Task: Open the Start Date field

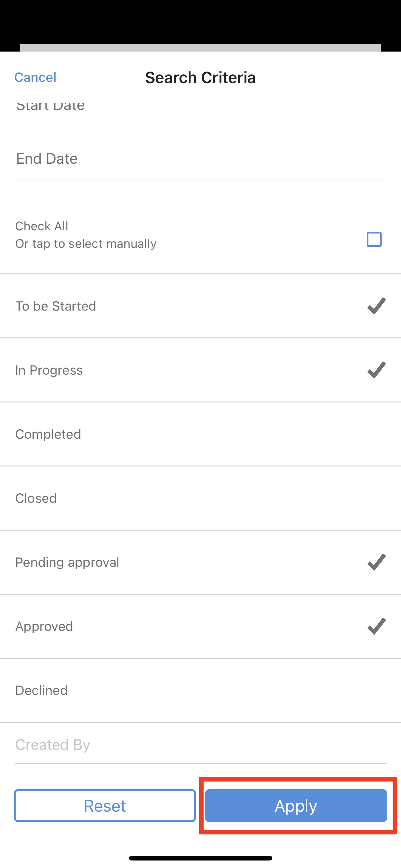Action: pos(200,108)
